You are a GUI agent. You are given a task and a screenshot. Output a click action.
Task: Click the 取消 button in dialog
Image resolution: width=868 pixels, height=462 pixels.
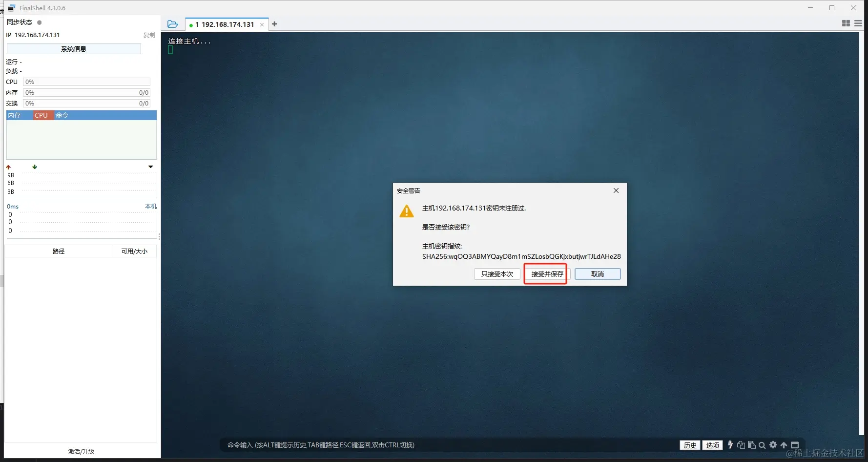click(x=598, y=274)
